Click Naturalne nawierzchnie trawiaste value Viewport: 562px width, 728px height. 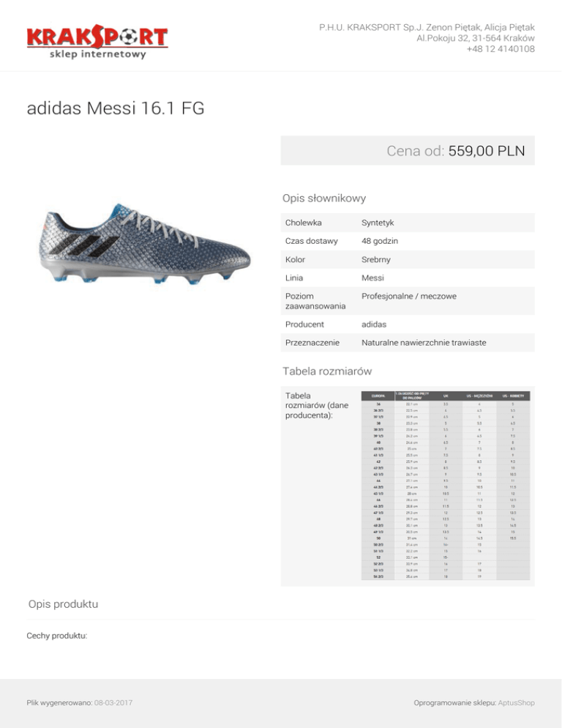(x=424, y=343)
